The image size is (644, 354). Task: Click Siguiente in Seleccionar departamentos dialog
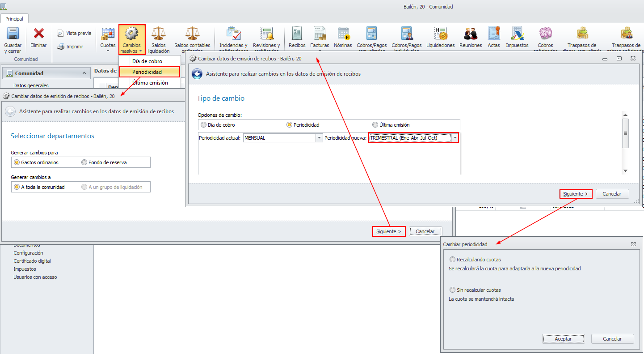tap(389, 231)
